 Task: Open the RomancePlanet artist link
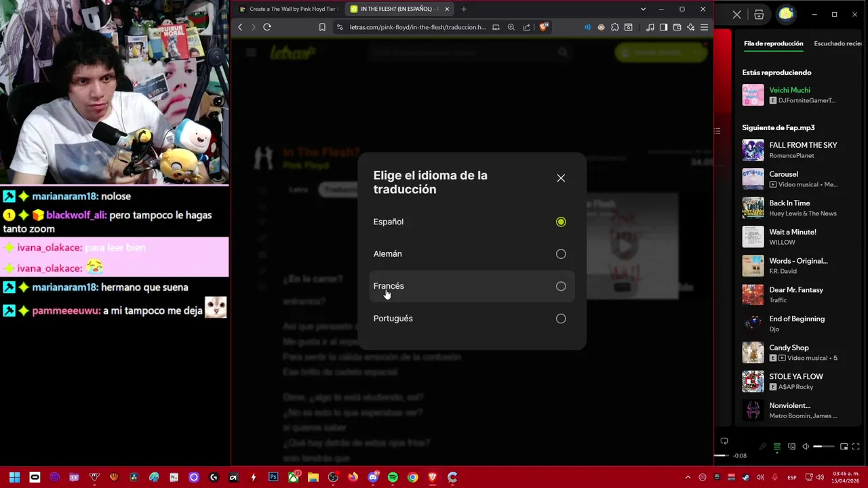pos(791,156)
